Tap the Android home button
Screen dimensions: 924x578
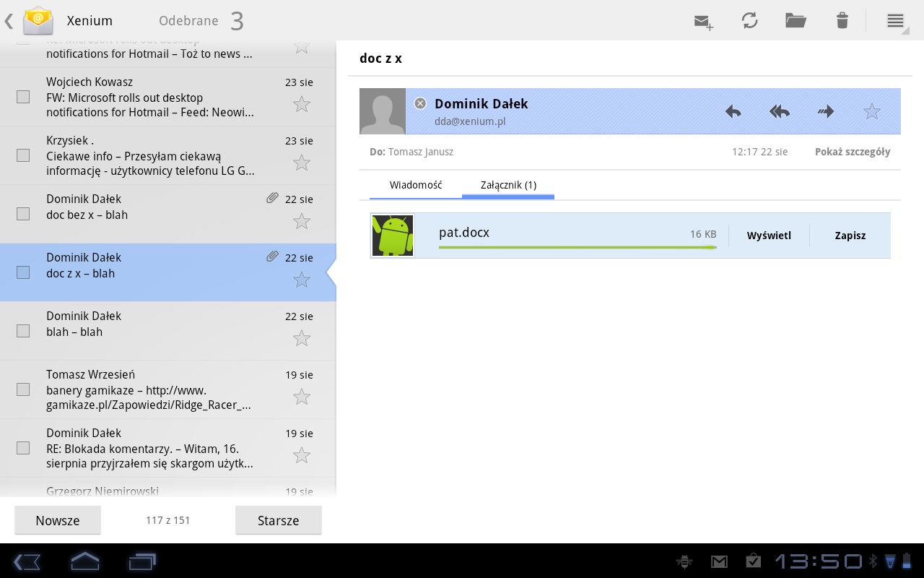pyautogui.click(x=84, y=561)
